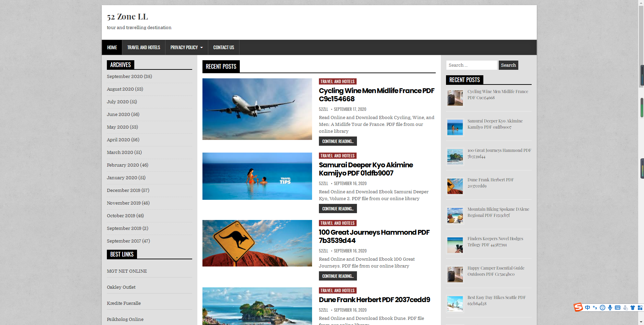This screenshot has width=644, height=325.
Task: Open the IME skin (shirt) icon
Action: coord(633,308)
